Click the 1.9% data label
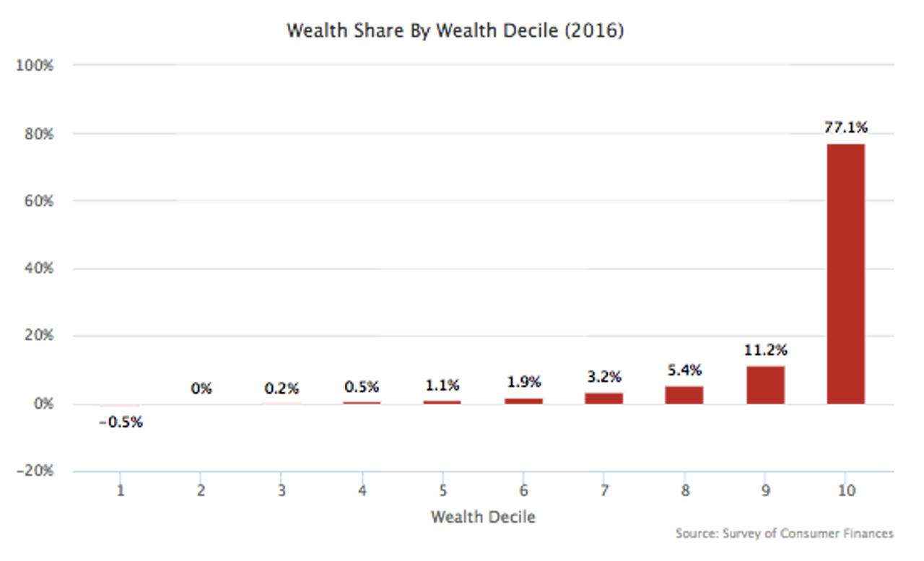The width and height of the screenshot is (924, 561). 523,382
